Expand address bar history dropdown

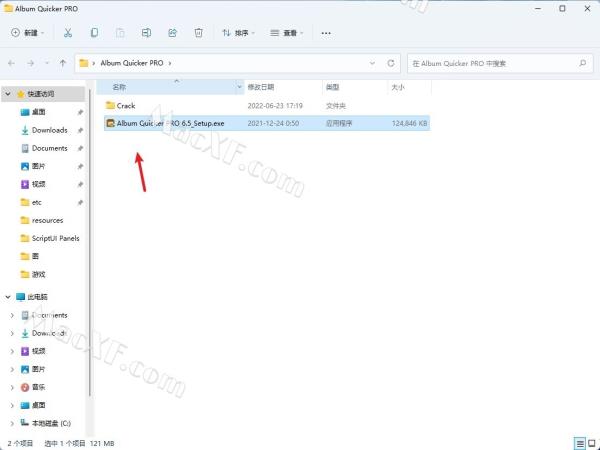(372, 63)
